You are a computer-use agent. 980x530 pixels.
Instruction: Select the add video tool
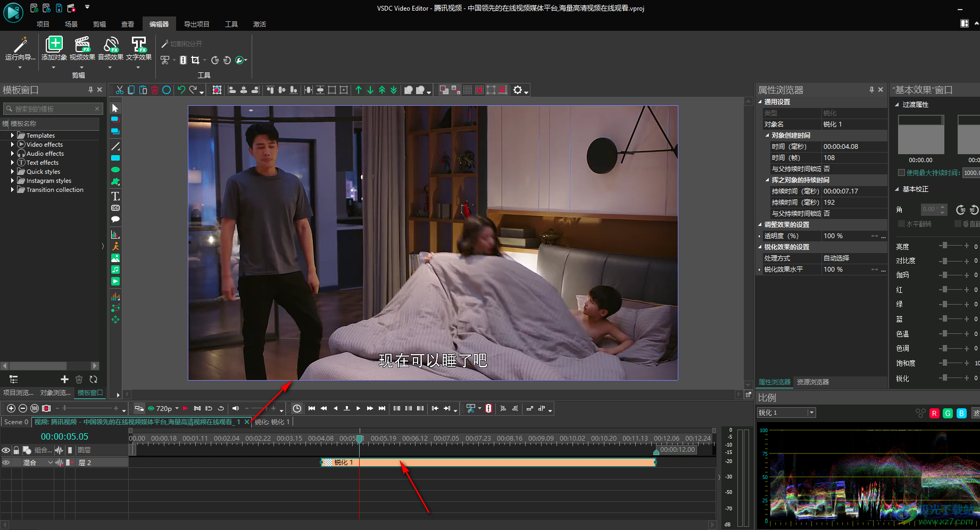[x=115, y=281]
